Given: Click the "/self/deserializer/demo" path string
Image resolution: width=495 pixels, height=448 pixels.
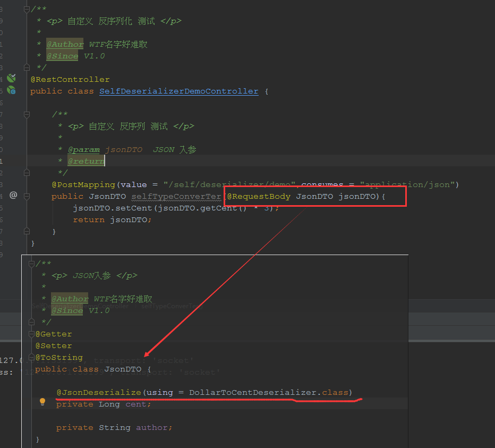Looking at the screenshot, I should [229, 185].
